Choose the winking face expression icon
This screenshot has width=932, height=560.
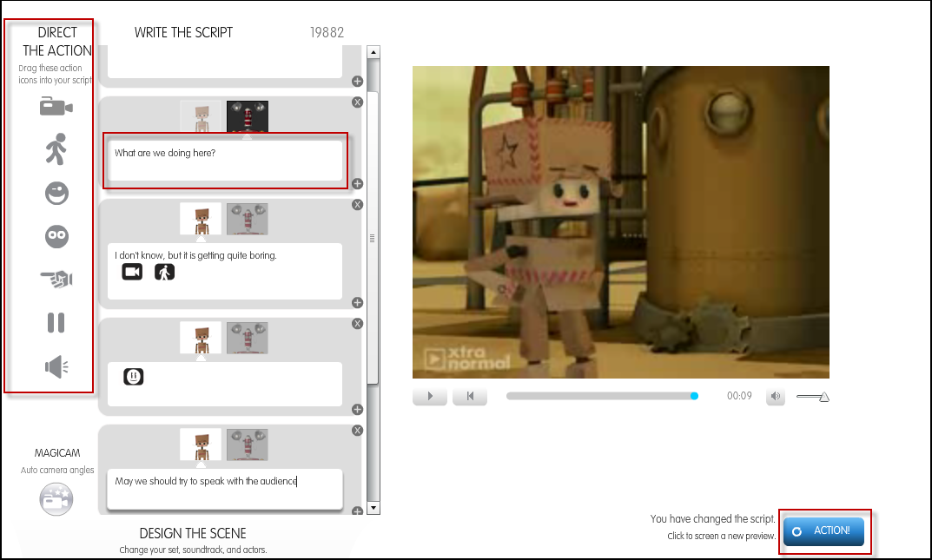(56, 193)
